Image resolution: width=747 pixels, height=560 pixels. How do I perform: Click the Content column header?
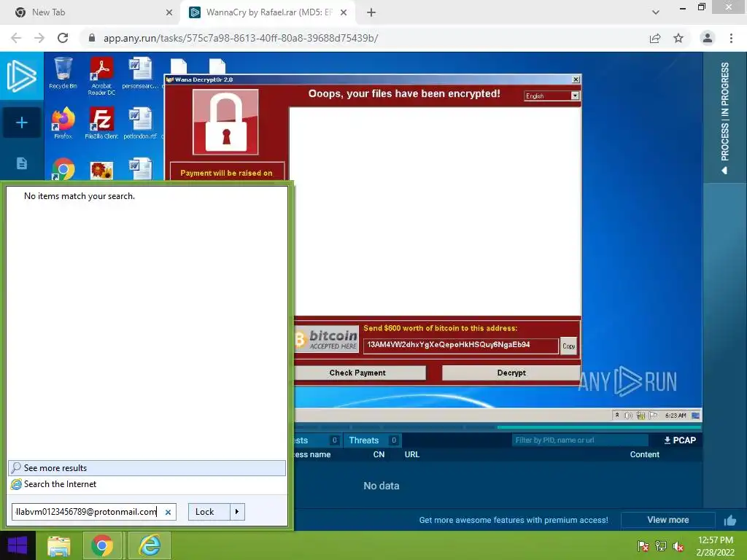[x=645, y=455]
